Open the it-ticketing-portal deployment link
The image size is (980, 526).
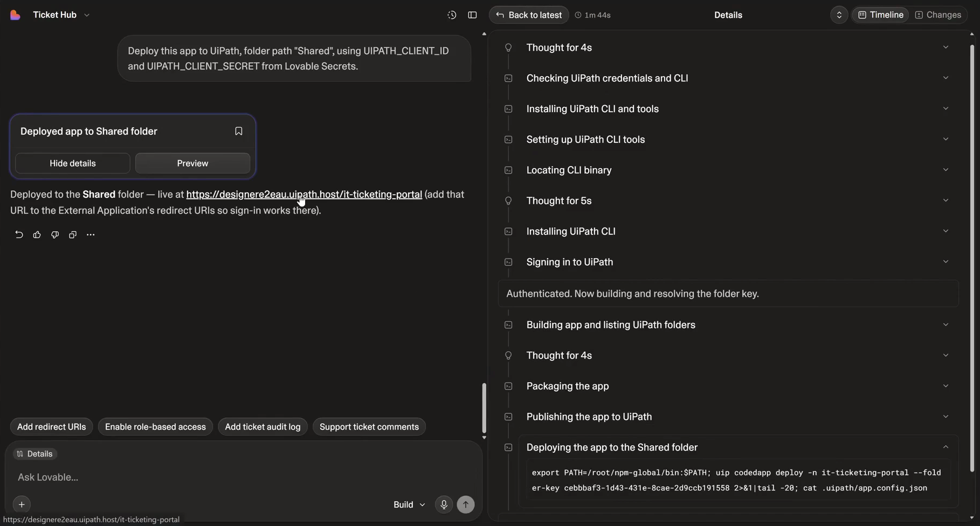pyautogui.click(x=304, y=195)
